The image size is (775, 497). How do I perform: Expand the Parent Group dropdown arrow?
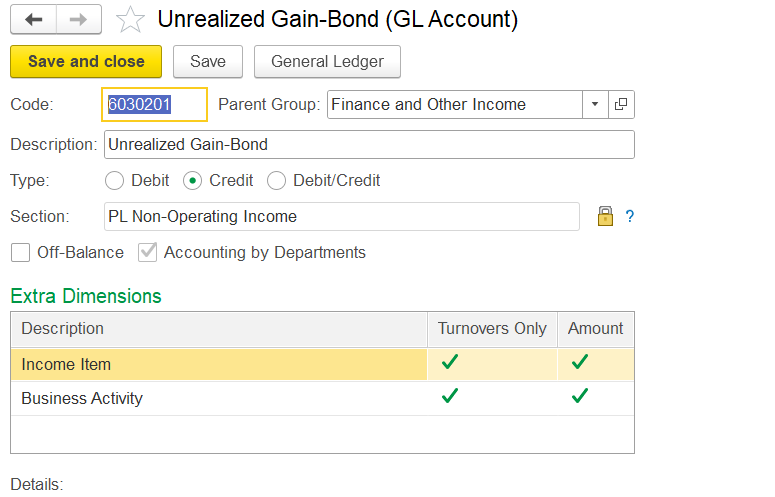tap(595, 104)
